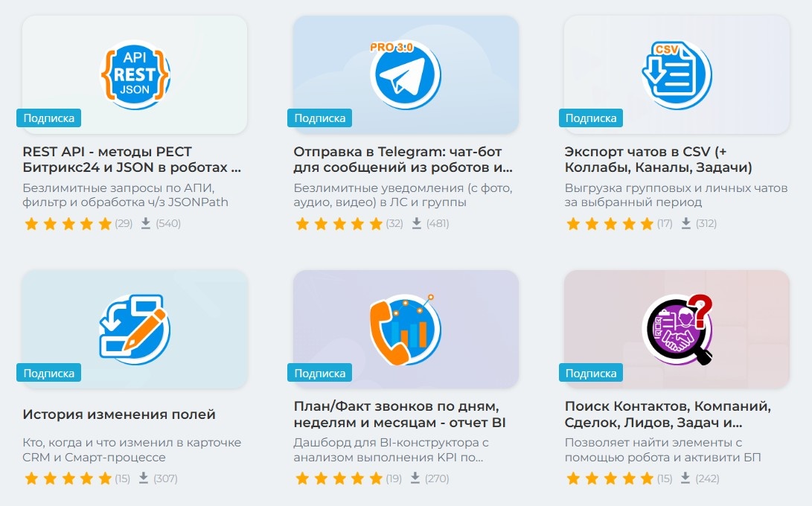Open the REST API JSON app icon
Image resolution: width=812 pixels, height=506 pixels.
[135, 75]
